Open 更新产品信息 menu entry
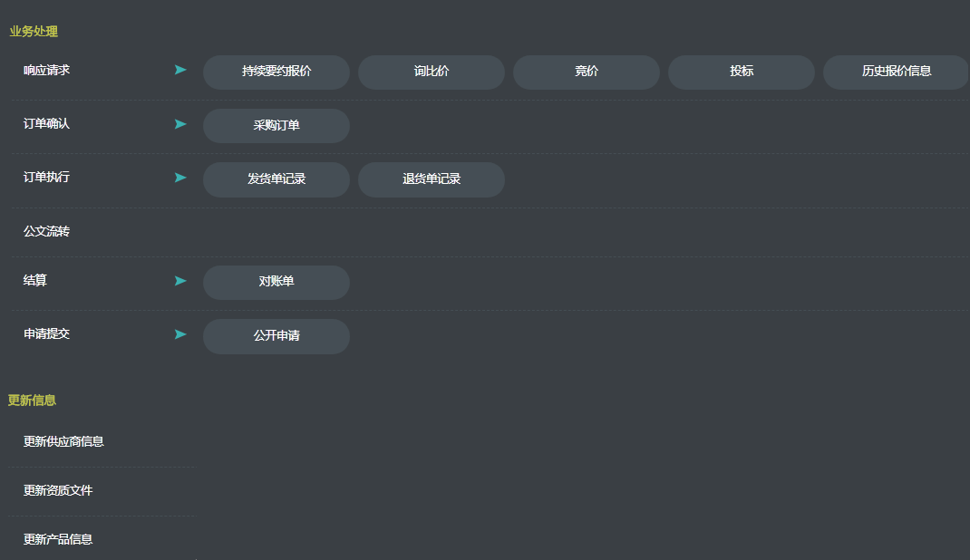The width and height of the screenshot is (970, 560). [58, 540]
